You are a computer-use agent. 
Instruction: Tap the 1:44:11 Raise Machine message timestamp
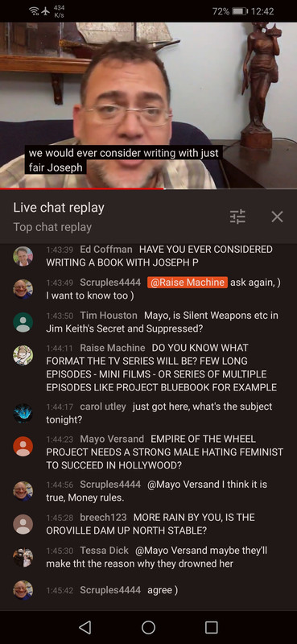(x=60, y=349)
